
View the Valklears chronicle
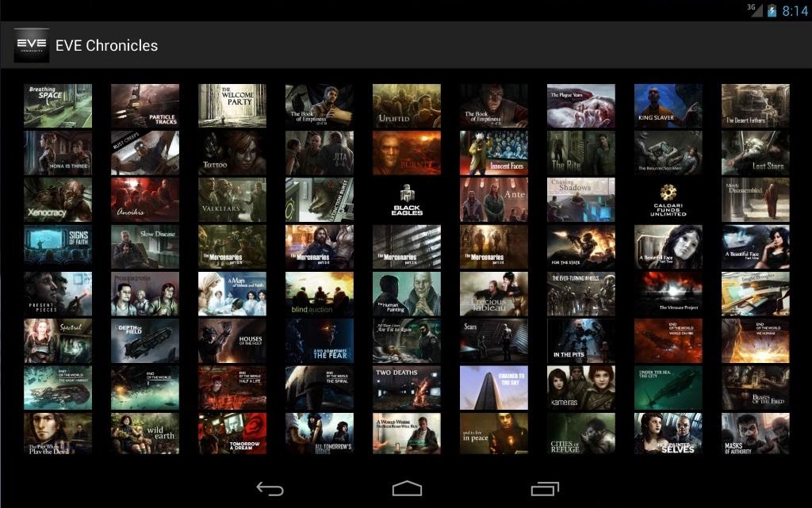[232, 200]
